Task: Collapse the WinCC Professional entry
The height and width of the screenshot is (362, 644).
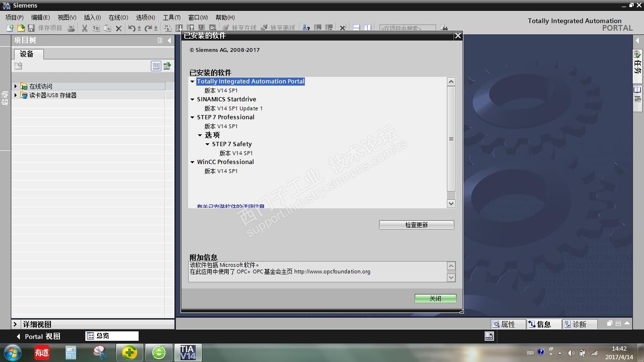Action: pyautogui.click(x=192, y=162)
